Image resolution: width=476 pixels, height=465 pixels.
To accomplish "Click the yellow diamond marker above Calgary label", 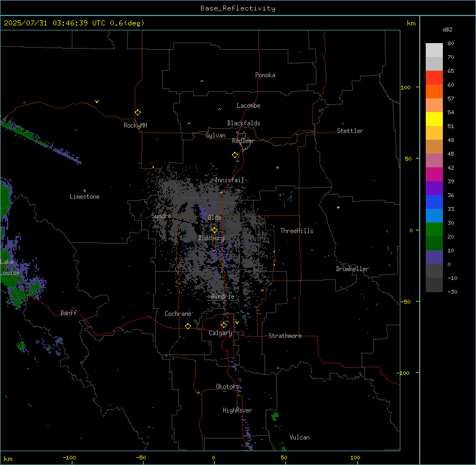I will 224,325.
